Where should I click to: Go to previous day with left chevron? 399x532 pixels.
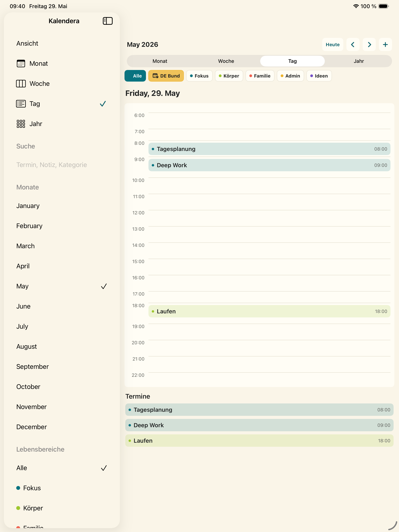[353, 44]
